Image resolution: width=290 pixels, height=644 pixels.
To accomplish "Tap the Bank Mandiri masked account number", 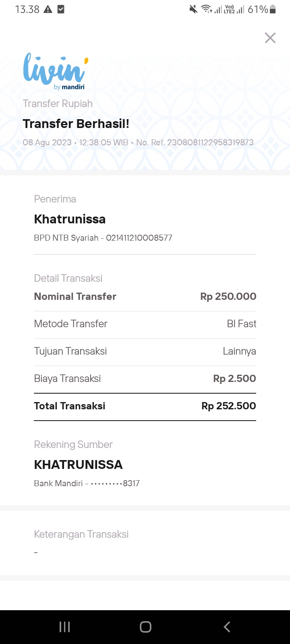I will [x=115, y=483].
